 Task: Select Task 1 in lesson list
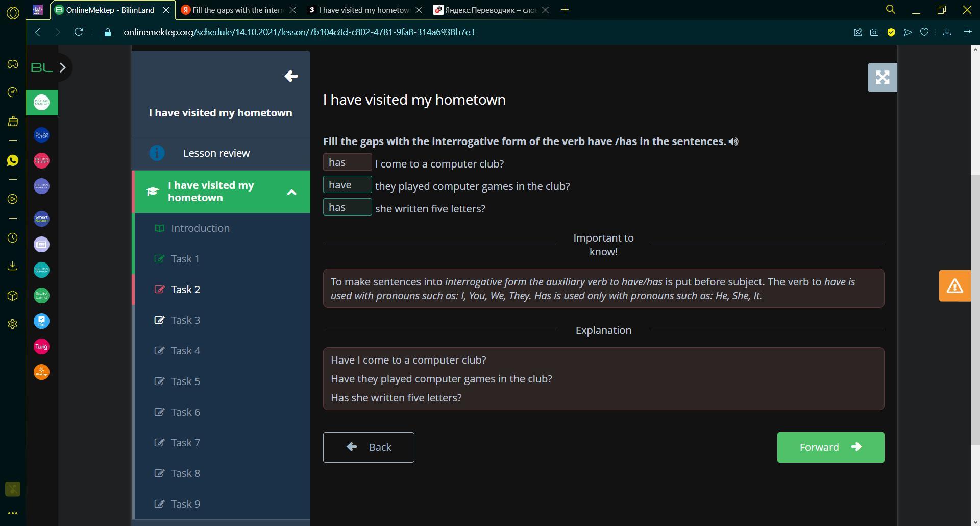click(222, 259)
